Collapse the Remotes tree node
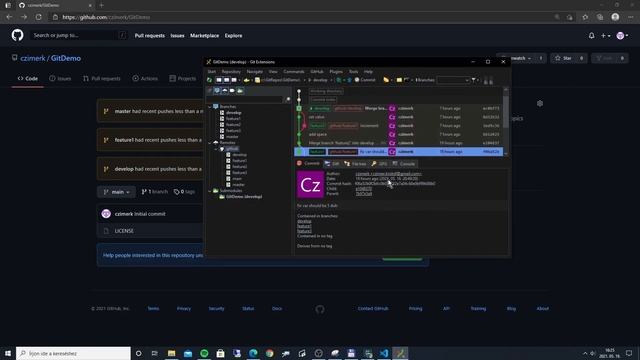Screen dimensions: 640x360 coord(210,142)
